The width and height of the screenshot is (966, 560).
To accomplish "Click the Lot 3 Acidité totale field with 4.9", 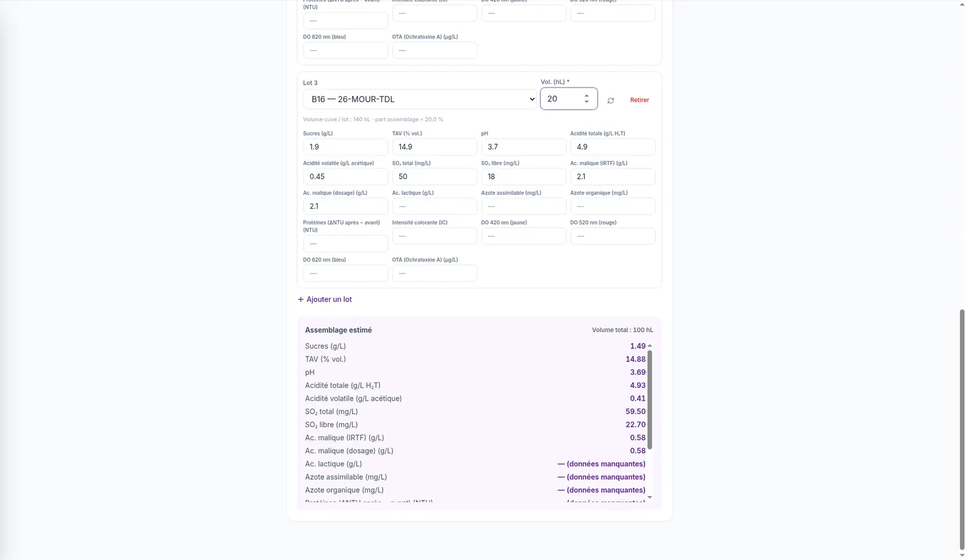I will (x=613, y=147).
